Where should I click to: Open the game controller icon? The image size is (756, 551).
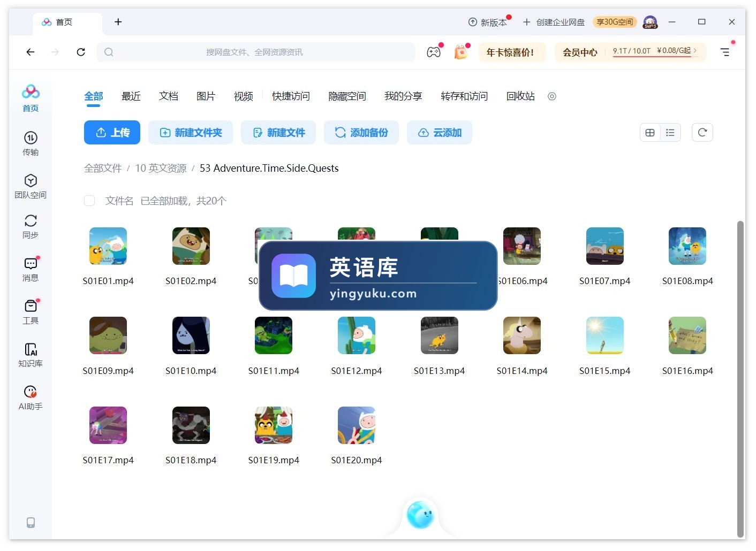(434, 52)
